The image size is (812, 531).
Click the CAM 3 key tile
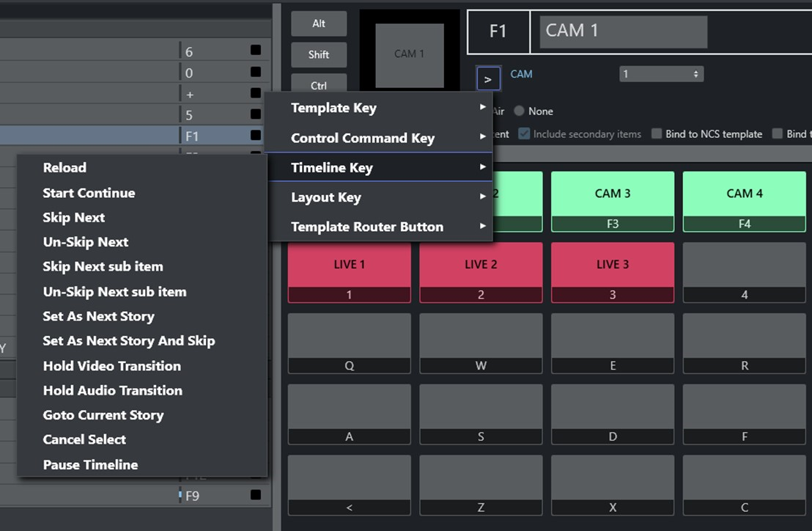point(612,194)
